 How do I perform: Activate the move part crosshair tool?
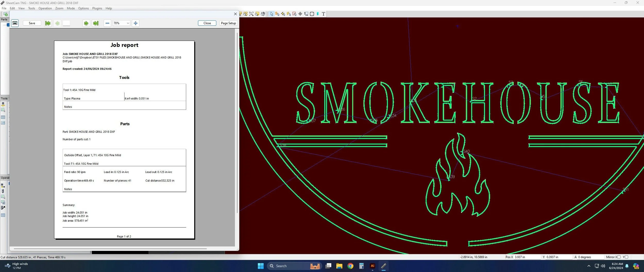coord(300,14)
